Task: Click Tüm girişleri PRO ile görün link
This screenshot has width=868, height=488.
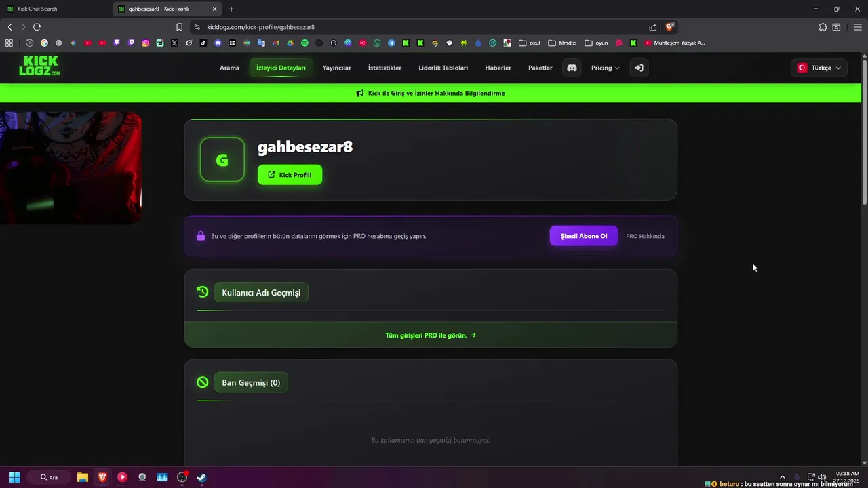Action: tap(431, 335)
